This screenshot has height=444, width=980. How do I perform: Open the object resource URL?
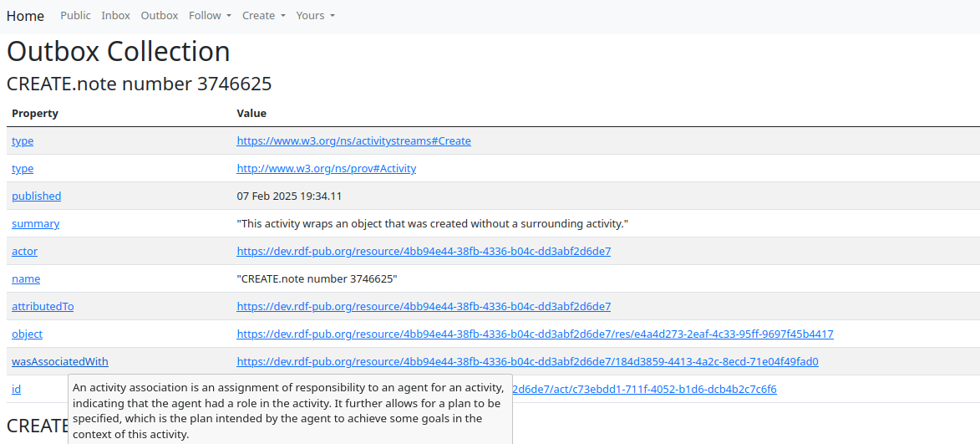[x=535, y=334]
